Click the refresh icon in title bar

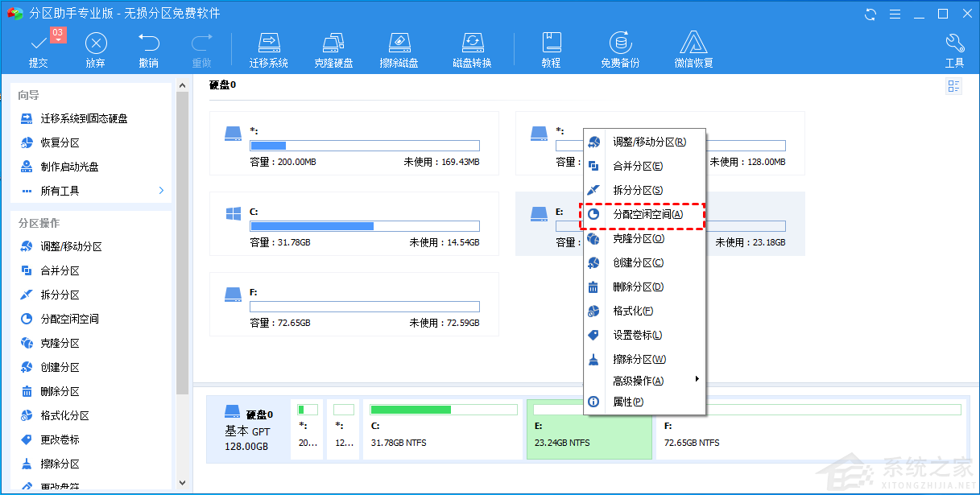click(870, 14)
